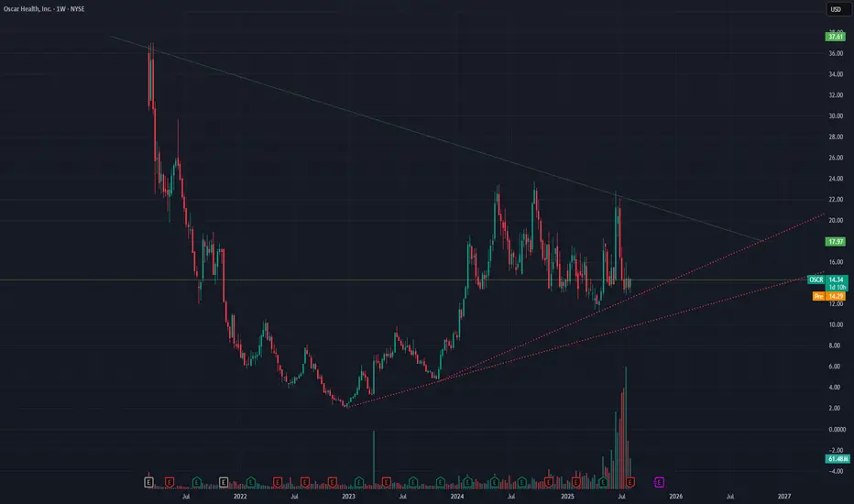Image resolution: width=854 pixels, height=504 pixels.
Task: Click the purple upcoming earnings marker
Action: 659,482
